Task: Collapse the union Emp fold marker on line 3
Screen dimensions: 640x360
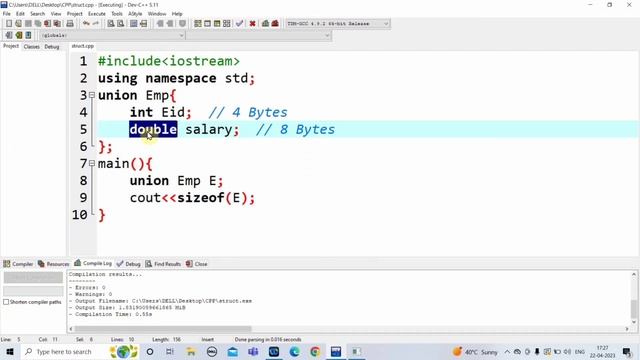Action: pos(92,95)
